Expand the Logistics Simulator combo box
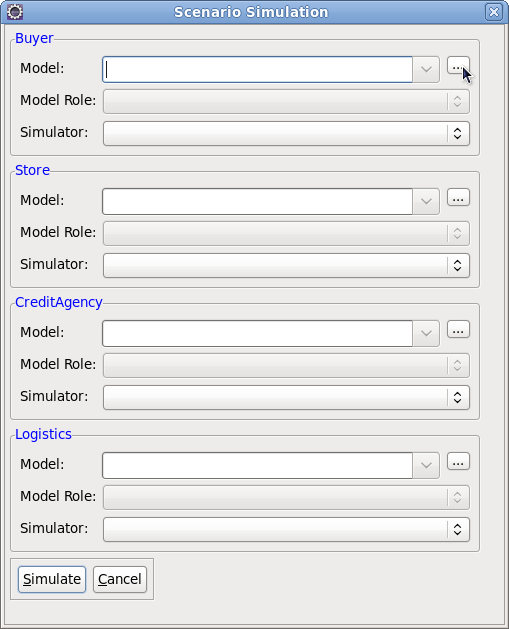 286,530
